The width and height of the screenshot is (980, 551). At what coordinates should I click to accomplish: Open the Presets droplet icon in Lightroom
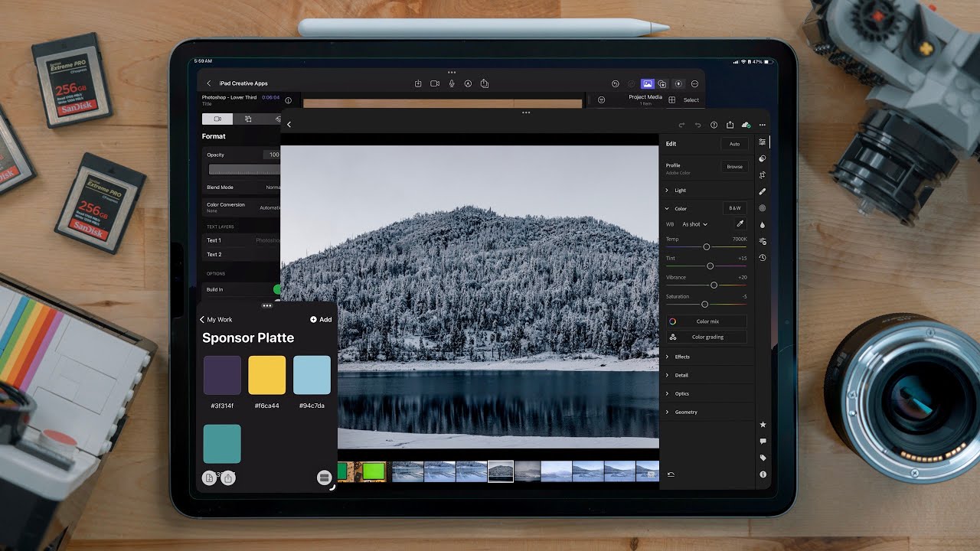point(762,225)
